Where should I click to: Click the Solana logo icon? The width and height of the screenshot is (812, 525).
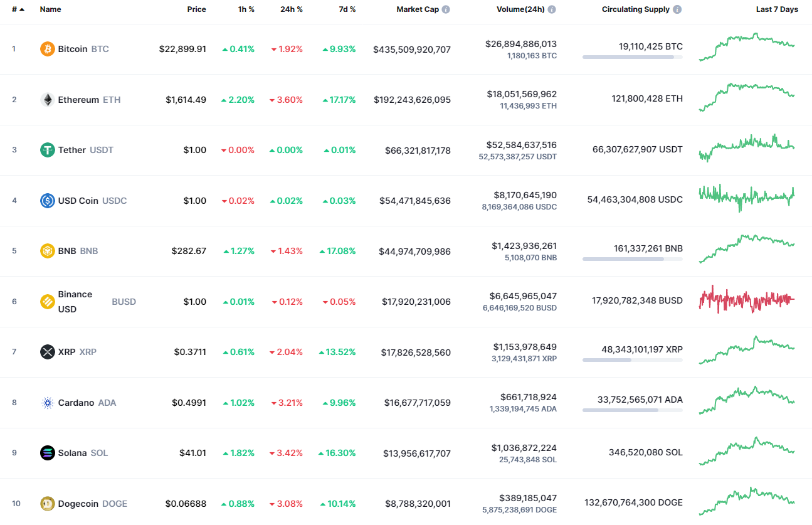[x=47, y=452]
